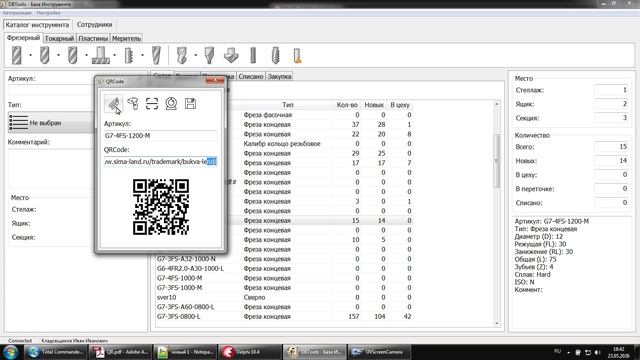The width and height of the screenshot is (640, 360).
Task: Select row 'G7-3FS-A32-1000-N'
Action: click(x=284, y=259)
